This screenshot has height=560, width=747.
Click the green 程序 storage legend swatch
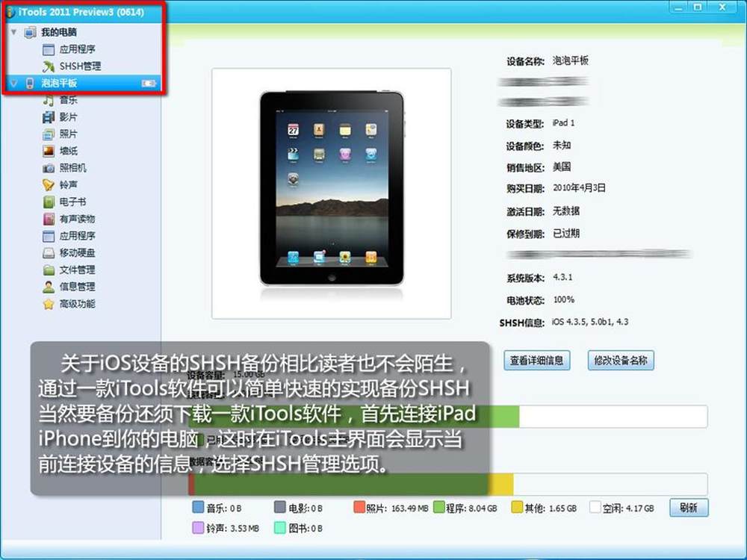pos(438,507)
